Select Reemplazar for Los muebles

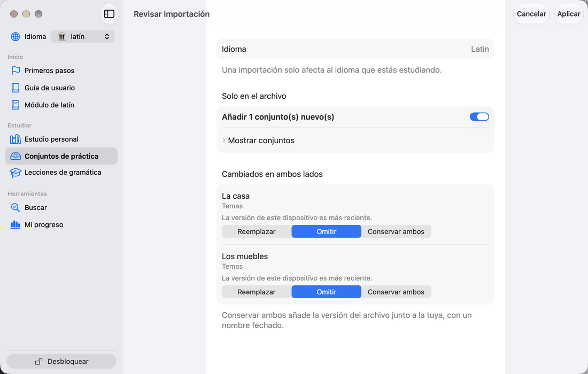[x=257, y=292]
